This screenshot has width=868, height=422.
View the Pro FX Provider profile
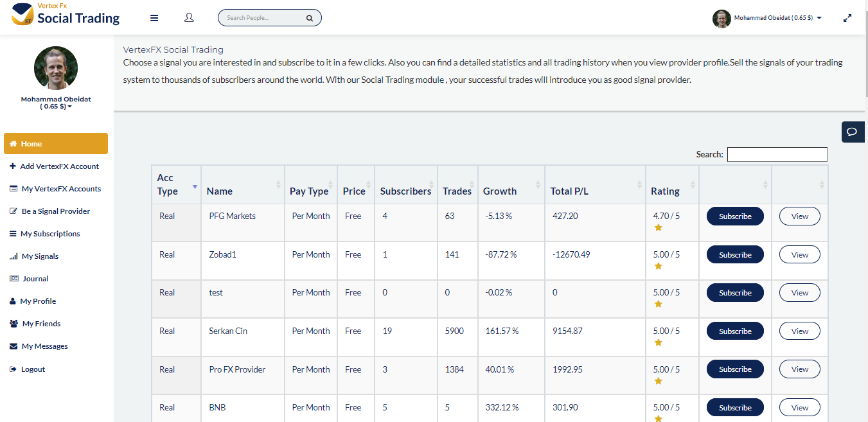click(799, 369)
